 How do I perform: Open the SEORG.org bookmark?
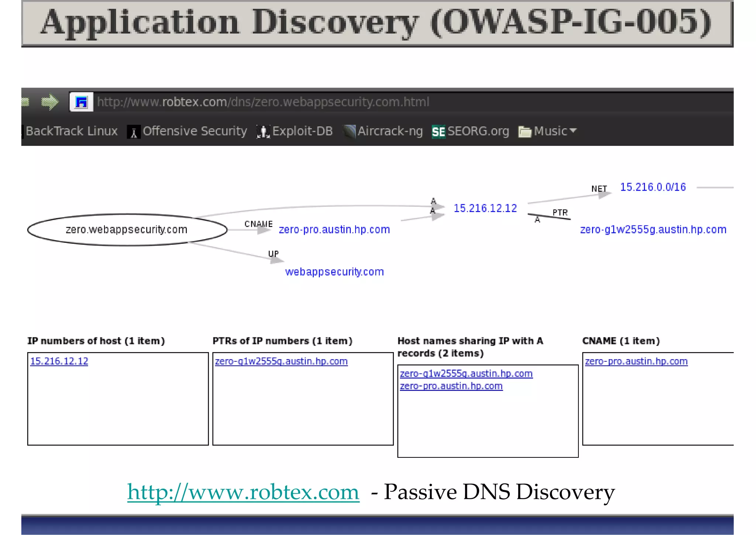(478, 131)
